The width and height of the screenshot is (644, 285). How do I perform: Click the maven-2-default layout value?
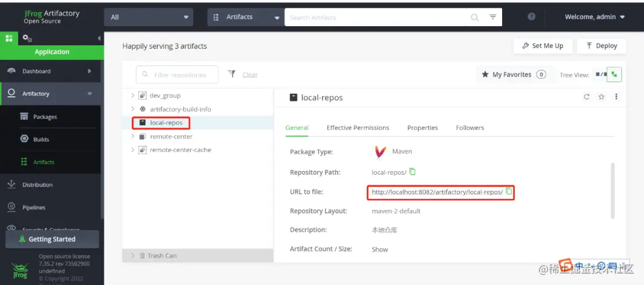(396, 210)
